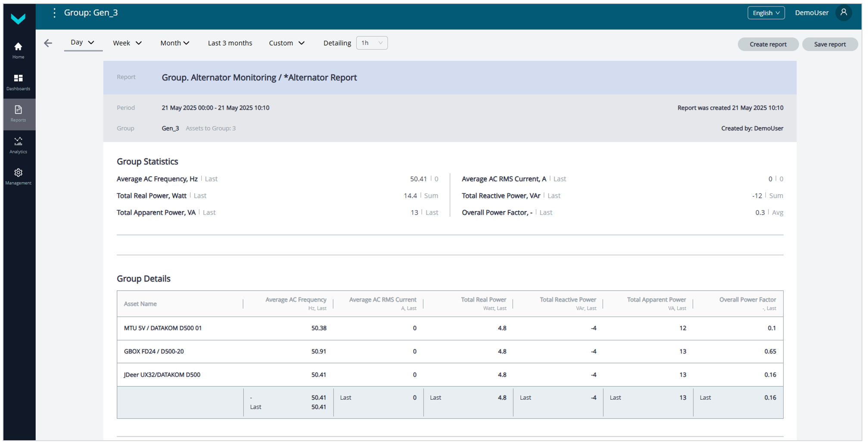Image resolution: width=868 pixels, height=445 pixels.
Task: Click the back arrow icon
Action: point(48,43)
